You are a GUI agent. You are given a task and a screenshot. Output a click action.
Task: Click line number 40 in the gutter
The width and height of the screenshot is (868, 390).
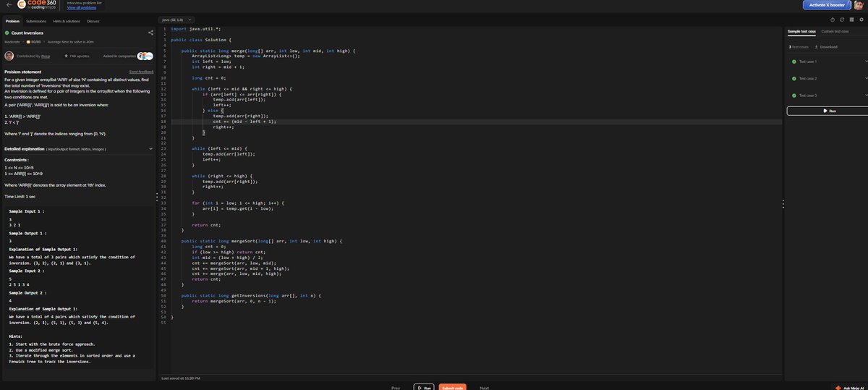point(164,239)
